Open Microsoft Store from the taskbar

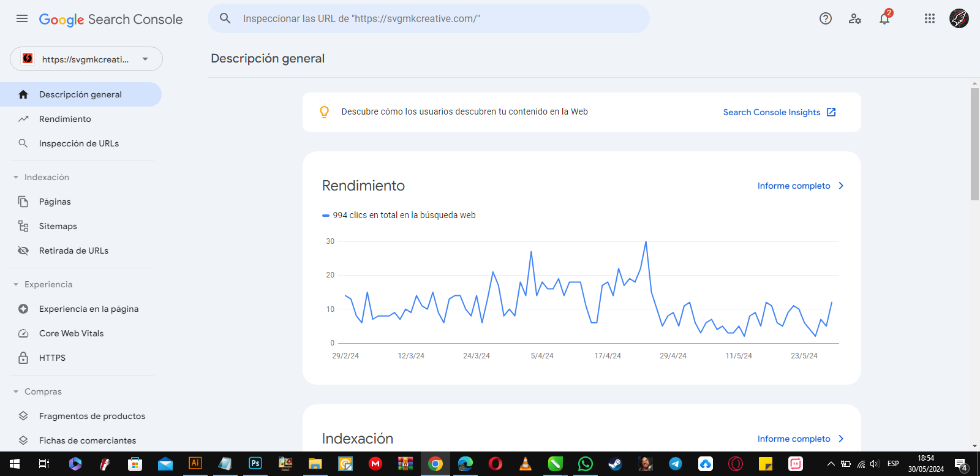click(x=135, y=464)
